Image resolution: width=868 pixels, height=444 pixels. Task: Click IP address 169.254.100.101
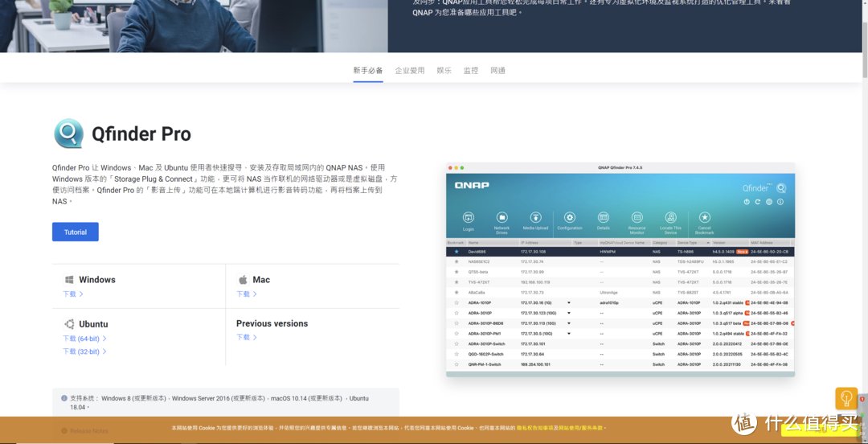pos(535,364)
